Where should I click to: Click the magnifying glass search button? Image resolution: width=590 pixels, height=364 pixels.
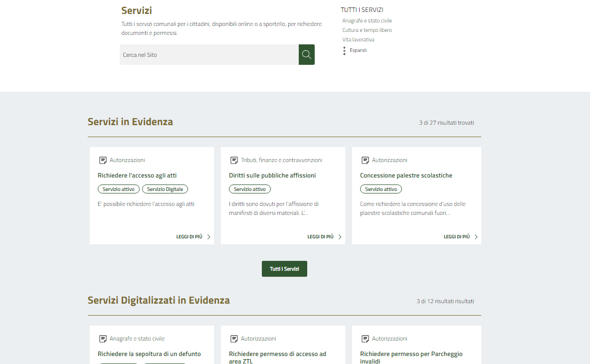306,55
